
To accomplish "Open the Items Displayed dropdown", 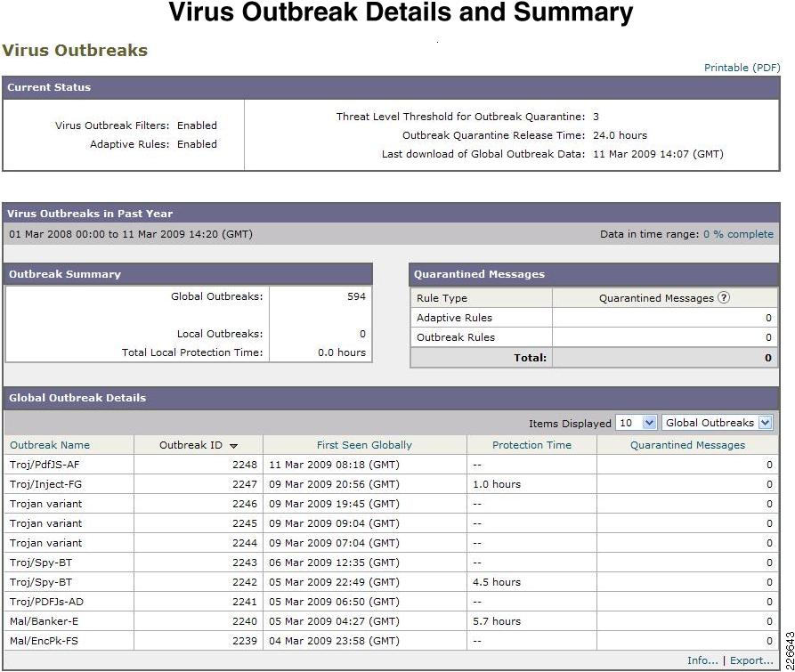I will click(637, 423).
